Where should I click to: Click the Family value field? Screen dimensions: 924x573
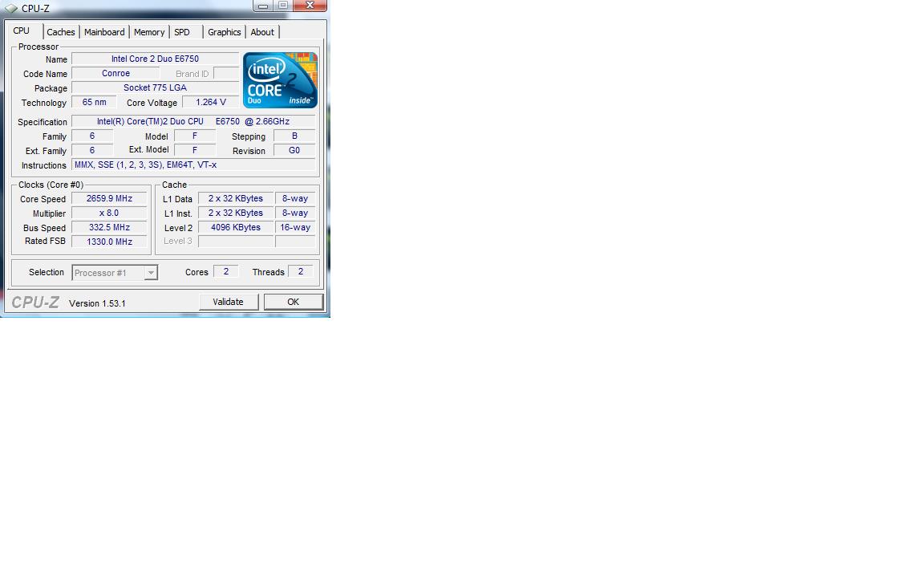click(92, 136)
